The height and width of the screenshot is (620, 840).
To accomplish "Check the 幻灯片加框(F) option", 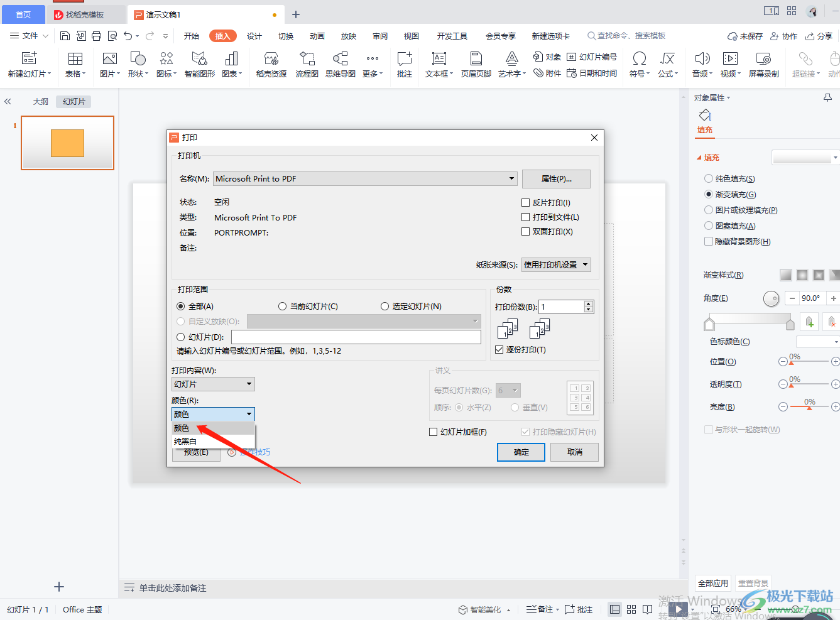I will [433, 432].
